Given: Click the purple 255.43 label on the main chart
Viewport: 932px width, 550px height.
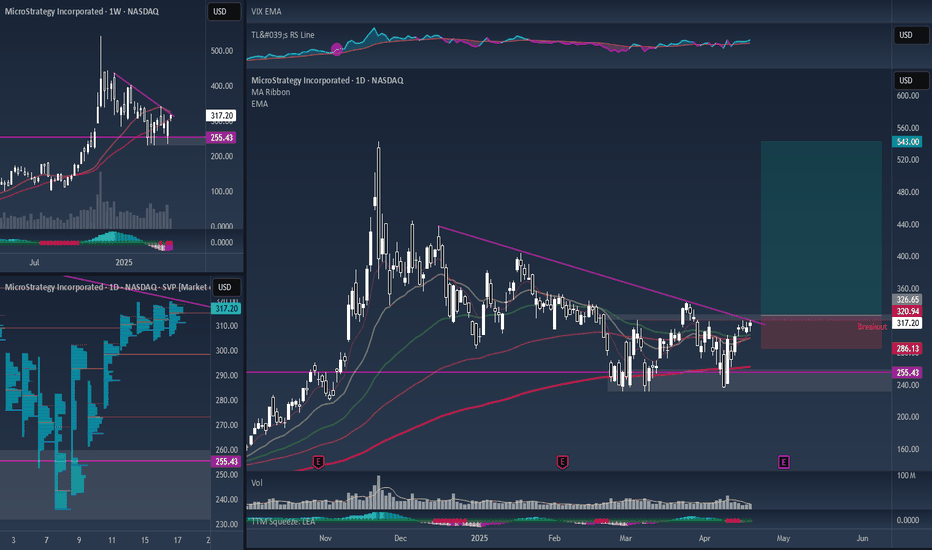Looking at the screenshot, I should (x=907, y=373).
